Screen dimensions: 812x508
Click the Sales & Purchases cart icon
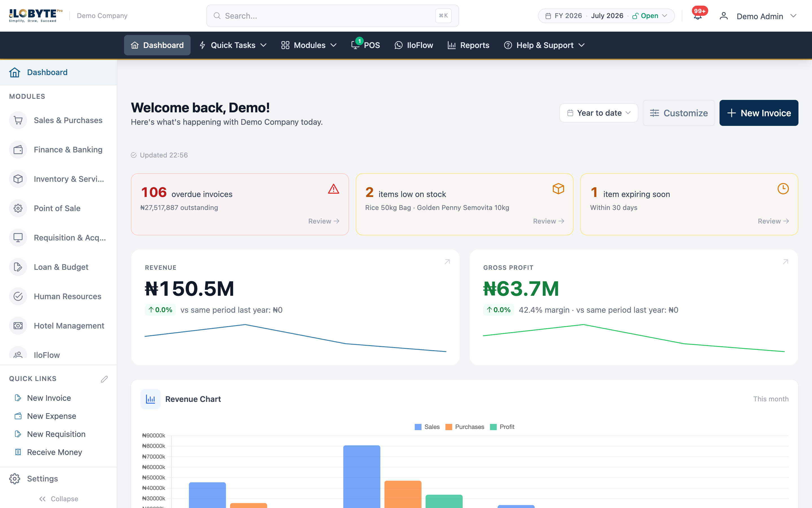point(18,120)
